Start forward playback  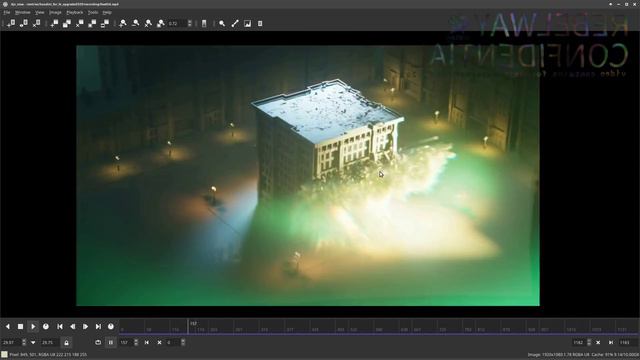[x=33, y=327]
